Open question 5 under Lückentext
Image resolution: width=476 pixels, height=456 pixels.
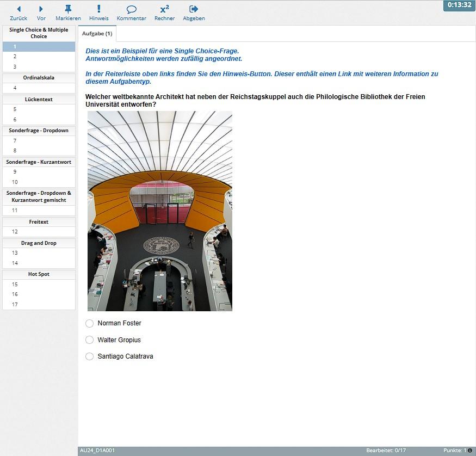39,109
